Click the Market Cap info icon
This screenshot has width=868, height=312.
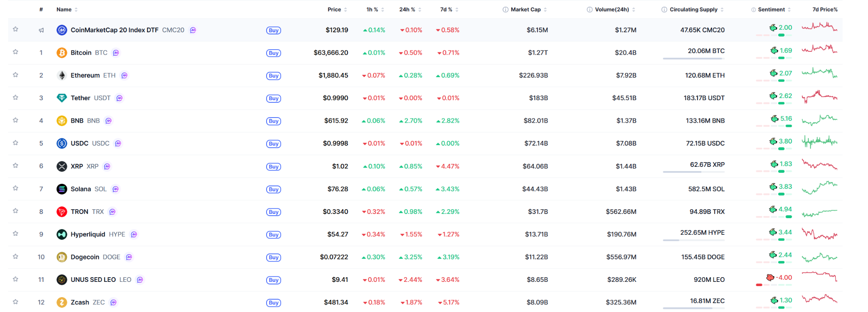click(506, 10)
